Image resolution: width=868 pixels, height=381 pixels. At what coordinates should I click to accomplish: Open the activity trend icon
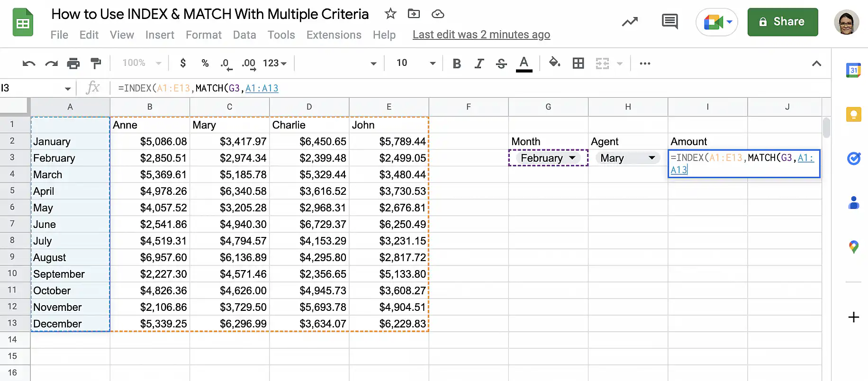(x=630, y=22)
